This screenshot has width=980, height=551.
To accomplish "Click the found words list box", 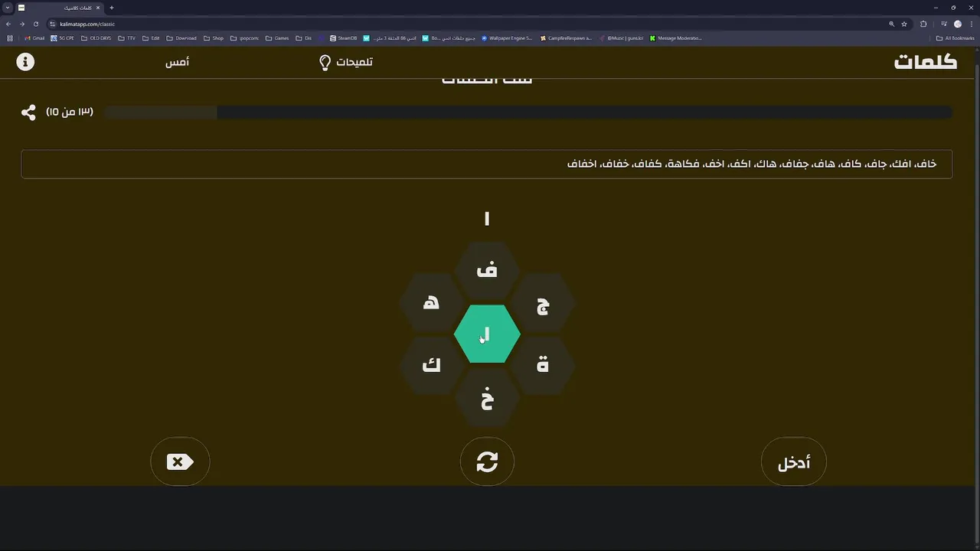I will (487, 164).
